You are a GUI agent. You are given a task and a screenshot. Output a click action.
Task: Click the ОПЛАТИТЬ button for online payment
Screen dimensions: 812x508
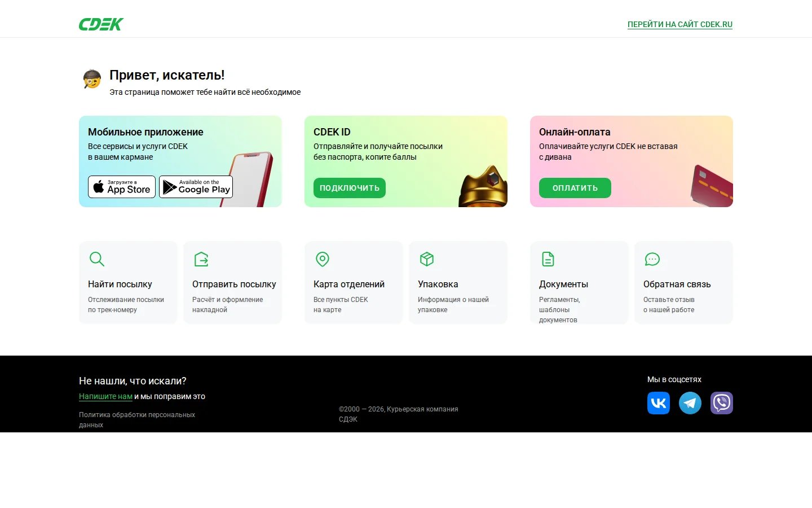click(575, 188)
